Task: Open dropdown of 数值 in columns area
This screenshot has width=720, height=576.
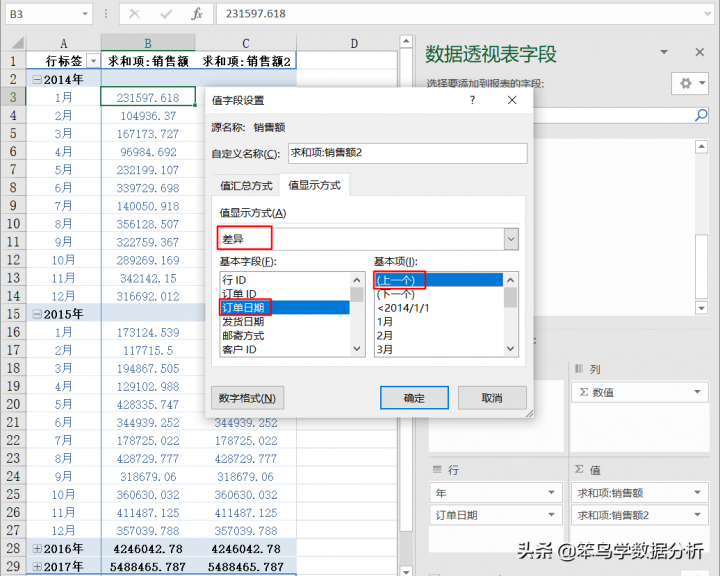Action: click(698, 392)
